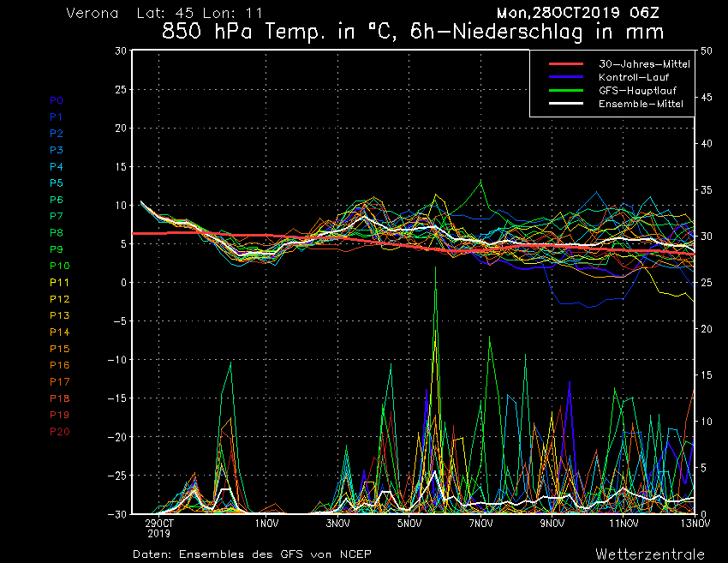The height and width of the screenshot is (563, 728).
Task: Click the 0 temperature axis value
Action: 123,283
